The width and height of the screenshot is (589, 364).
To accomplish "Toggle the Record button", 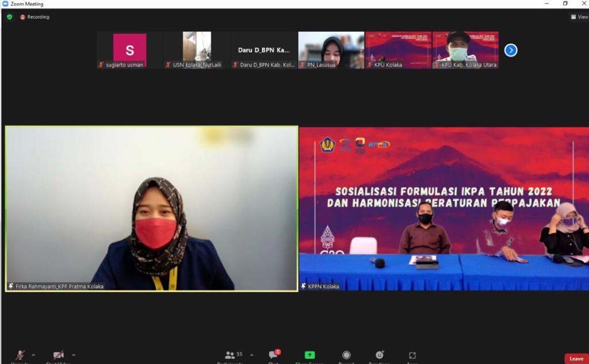I will [x=346, y=355].
